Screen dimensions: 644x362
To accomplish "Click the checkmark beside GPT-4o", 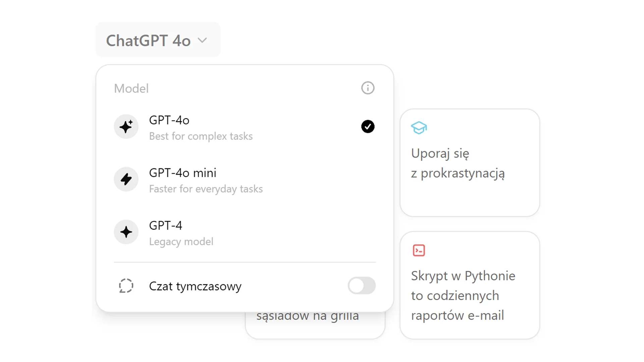I will [x=368, y=127].
